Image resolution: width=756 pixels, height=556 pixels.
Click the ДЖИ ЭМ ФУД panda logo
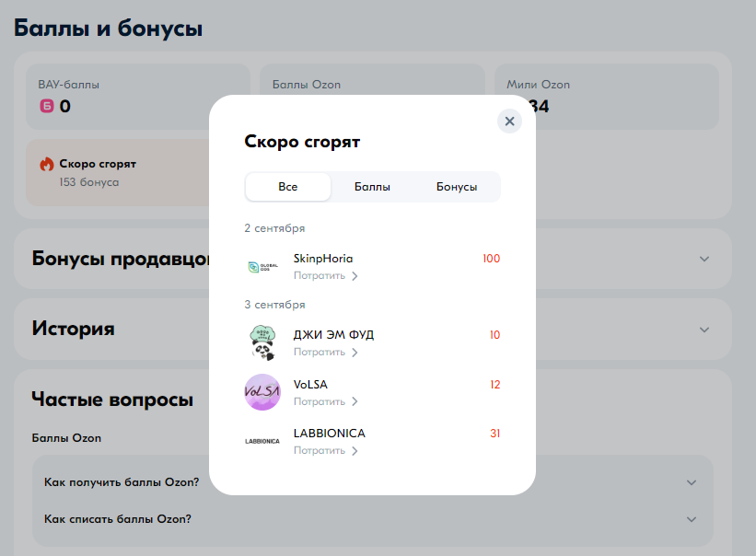pos(262,342)
